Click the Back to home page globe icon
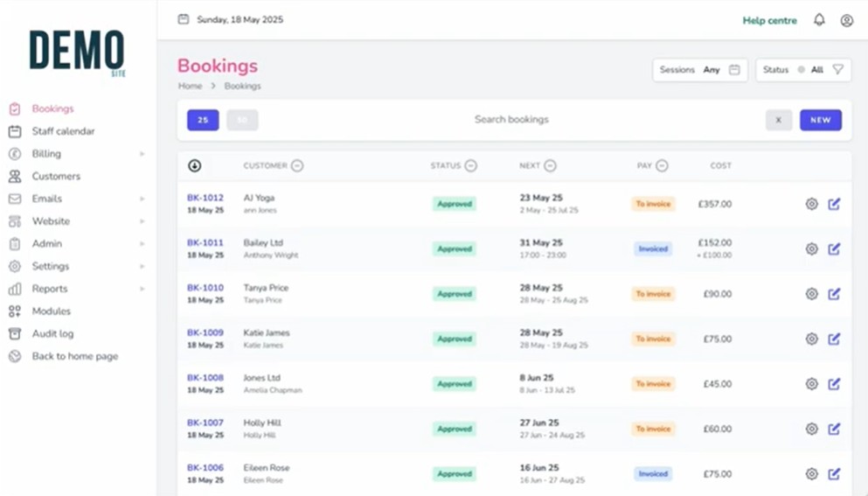 [15, 356]
